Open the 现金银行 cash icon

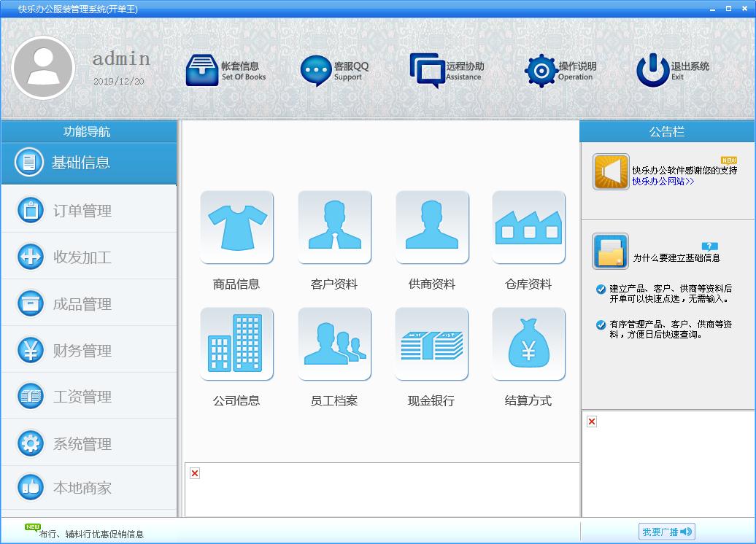coord(432,344)
